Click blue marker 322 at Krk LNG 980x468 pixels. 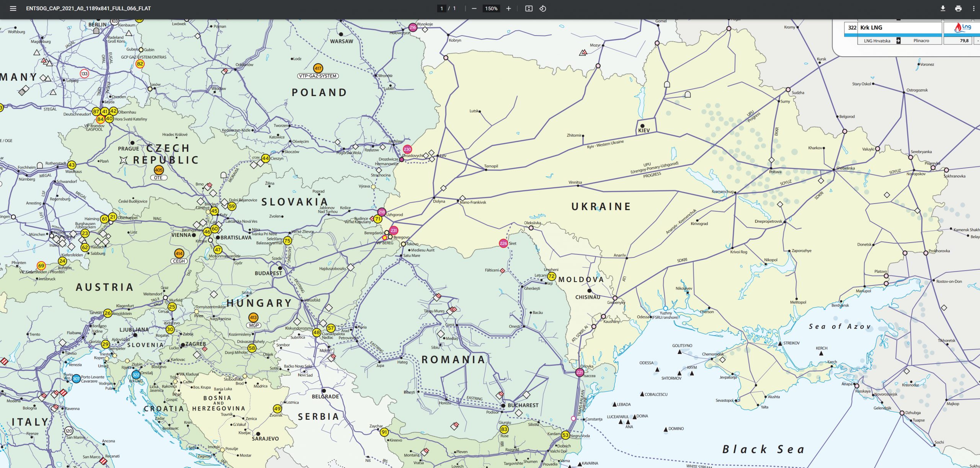point(136,375)
